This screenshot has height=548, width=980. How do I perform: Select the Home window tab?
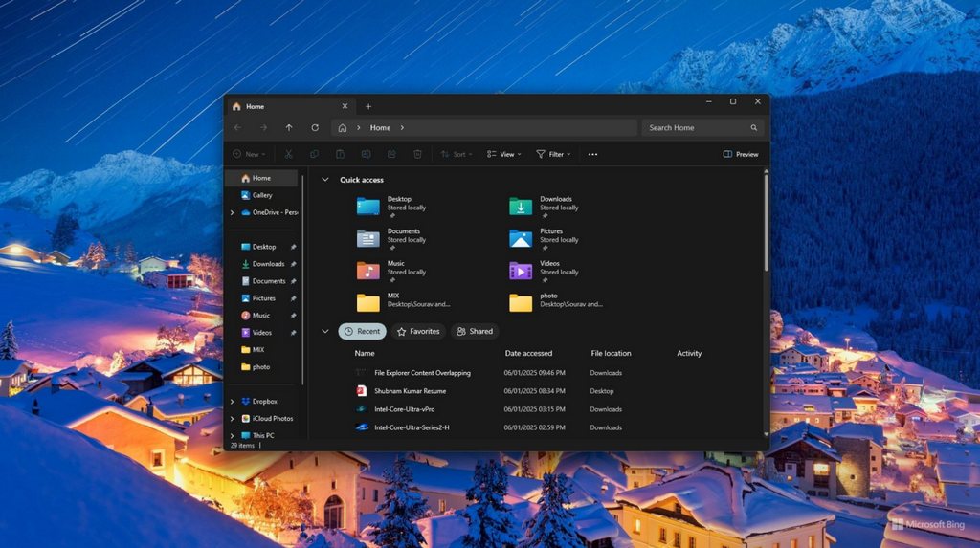[x=290, y=107]
